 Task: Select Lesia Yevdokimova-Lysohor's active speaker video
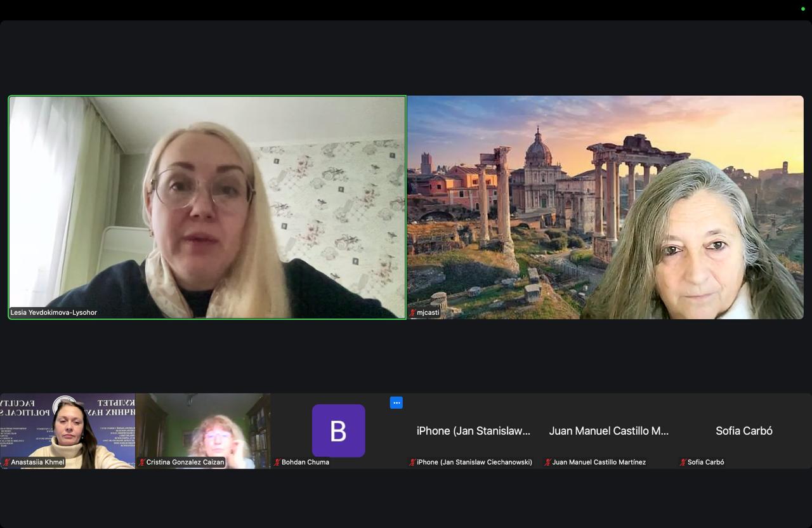click(207, 207)
